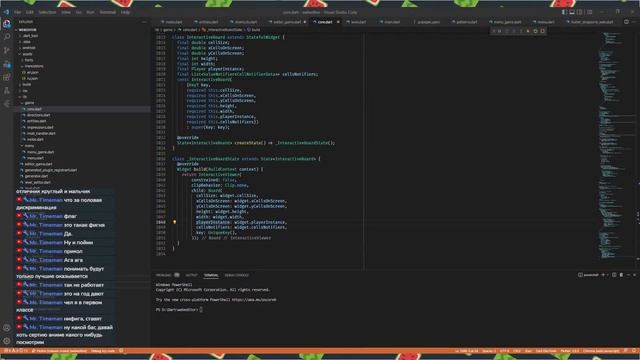Viewport: 640px width, 360px height.
Task: Click the cursor position status bar entry
Action: click(x=467, y=351)
